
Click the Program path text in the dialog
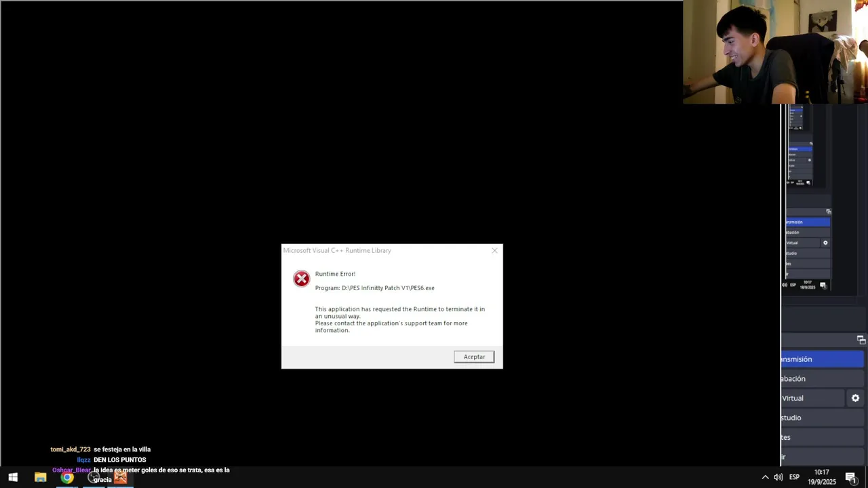tap(374, 288)
